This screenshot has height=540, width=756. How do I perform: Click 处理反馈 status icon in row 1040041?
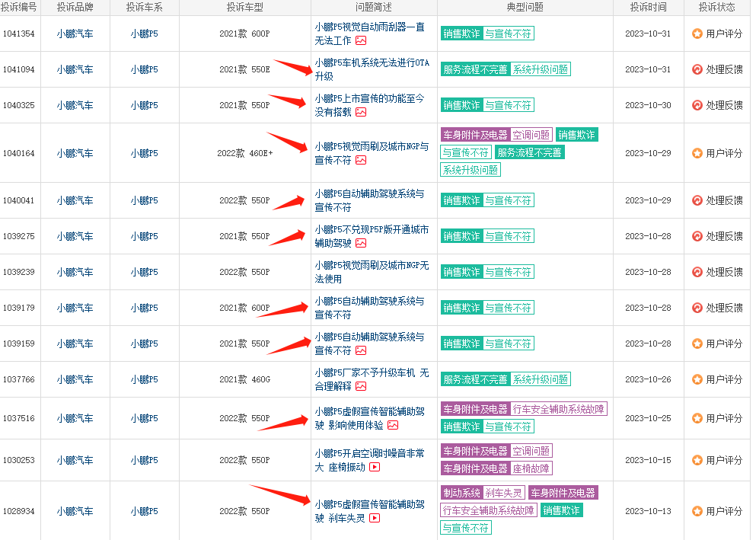(x=697, y=200)
